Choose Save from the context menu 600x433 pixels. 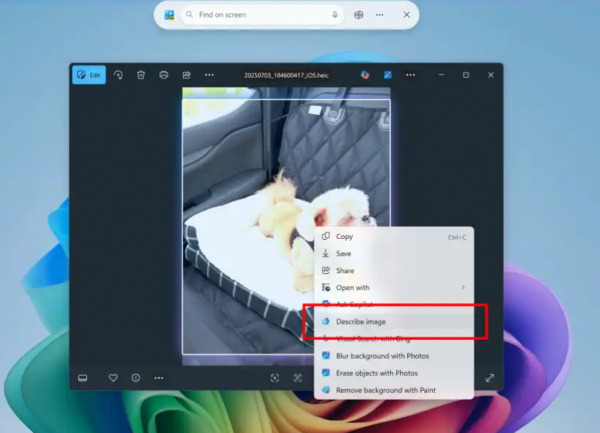(394, 254)
